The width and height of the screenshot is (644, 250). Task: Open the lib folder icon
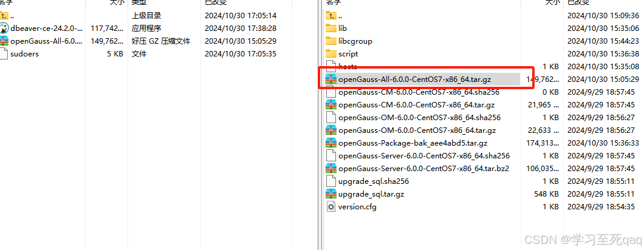click(331, 29)
